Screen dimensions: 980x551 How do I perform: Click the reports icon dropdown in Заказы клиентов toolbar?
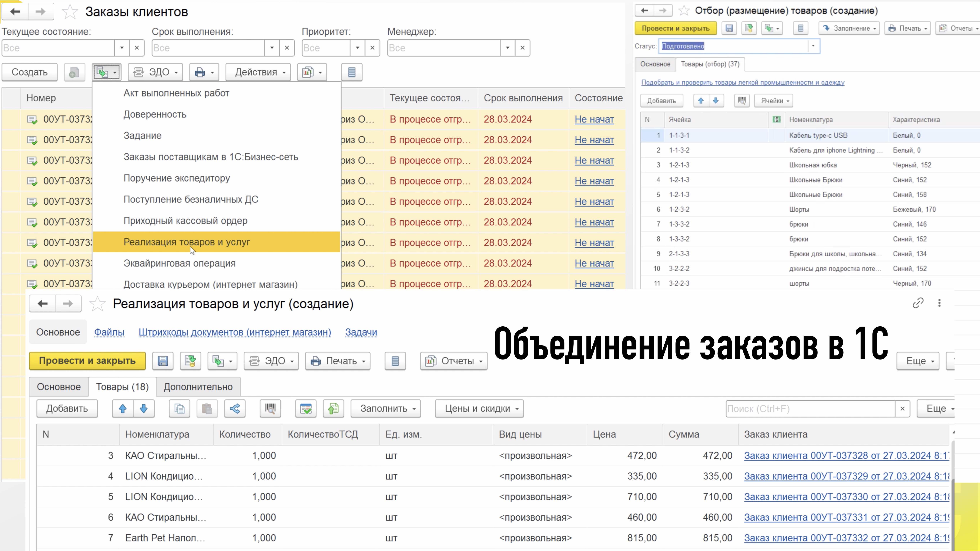(x=312, y=72)
